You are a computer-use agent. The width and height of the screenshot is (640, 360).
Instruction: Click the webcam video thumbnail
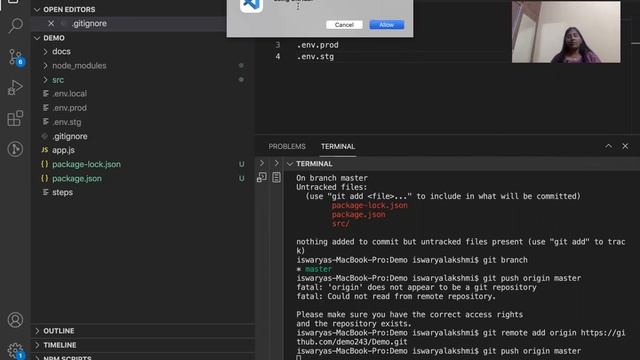point(566,32)
